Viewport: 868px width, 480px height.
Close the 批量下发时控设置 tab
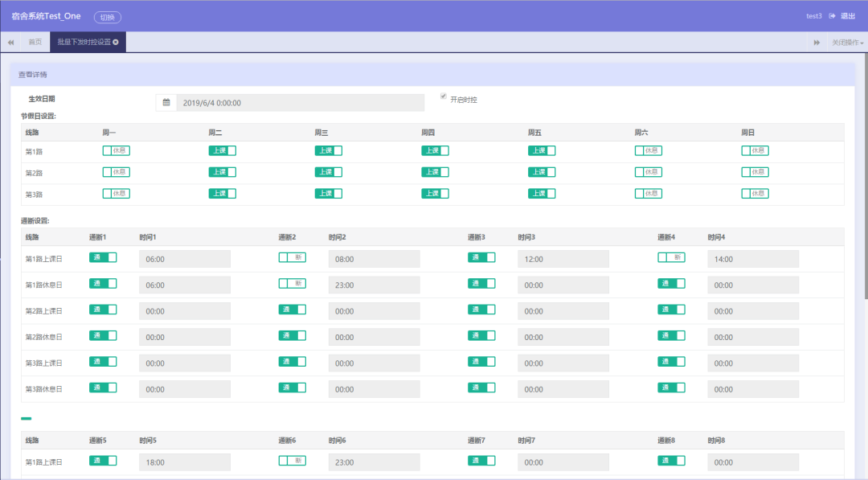tap(116, 42)
